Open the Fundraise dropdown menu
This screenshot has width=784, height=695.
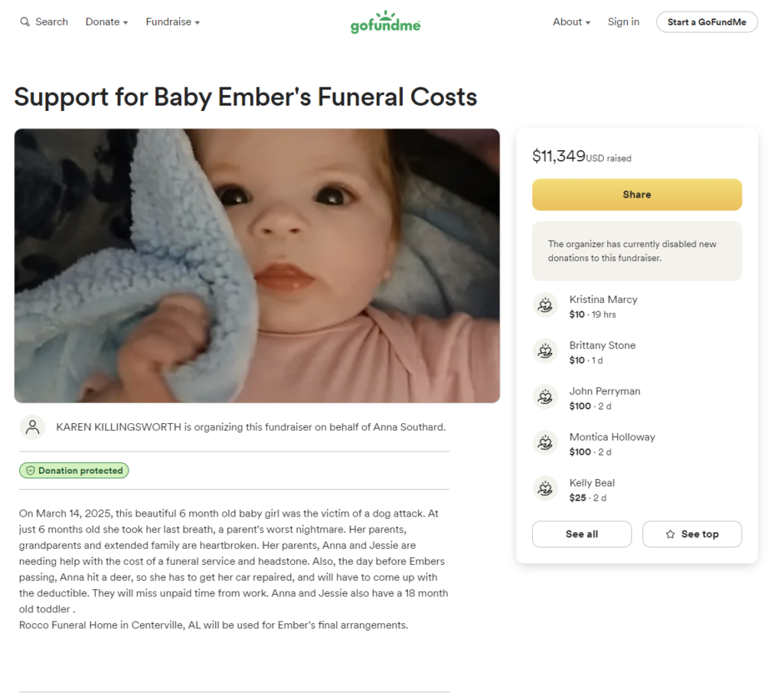[x=172, y=22]
